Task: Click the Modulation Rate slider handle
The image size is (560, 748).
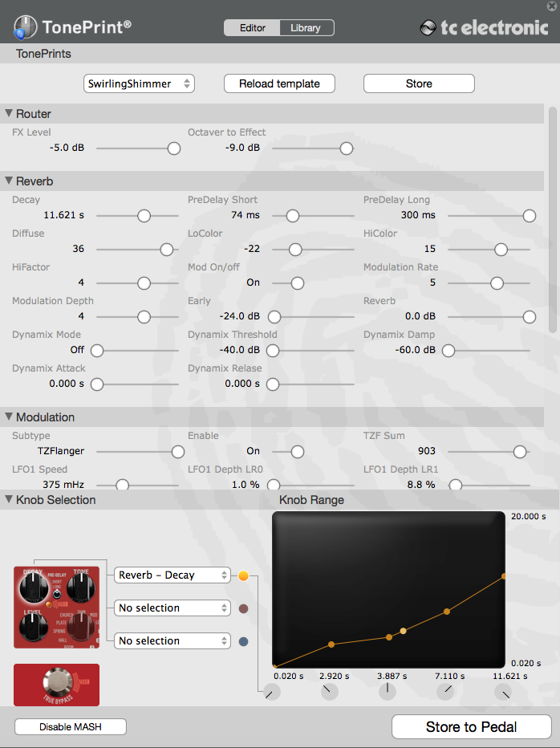Action: (497, 283)
